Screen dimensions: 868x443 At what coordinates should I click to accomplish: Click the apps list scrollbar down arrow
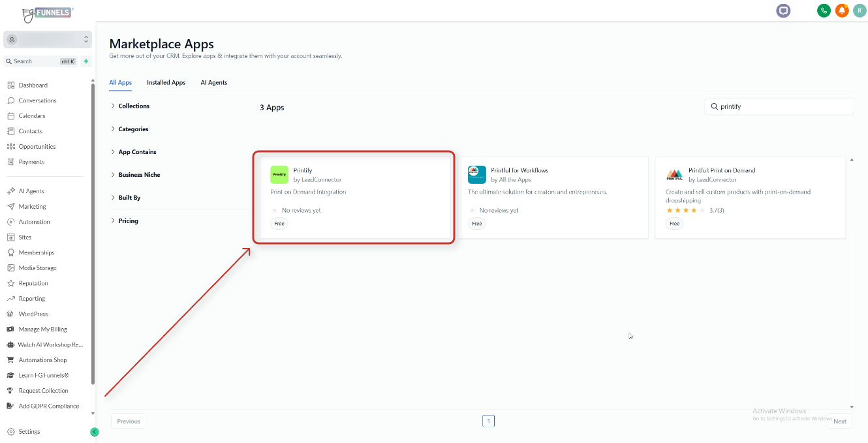click(x=852, y=407)
